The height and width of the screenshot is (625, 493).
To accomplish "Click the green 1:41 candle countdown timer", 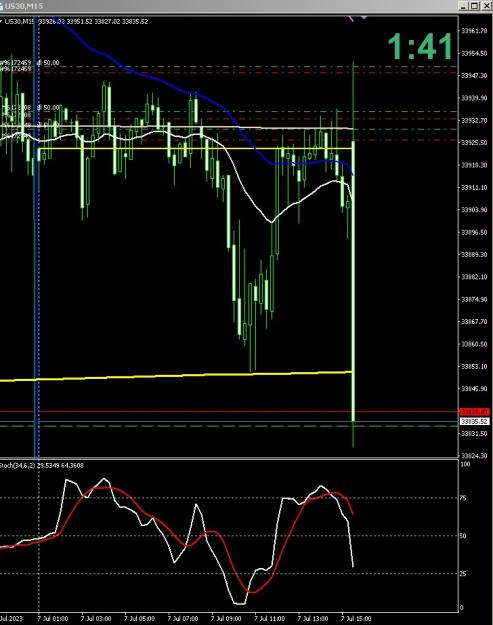I will pyautogui.click(x=421, y=46).
